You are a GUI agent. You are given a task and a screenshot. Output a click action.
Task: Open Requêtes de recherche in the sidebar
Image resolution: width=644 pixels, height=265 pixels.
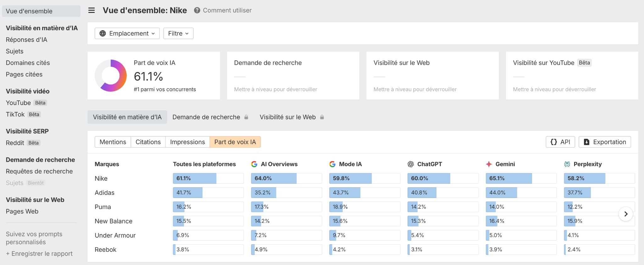click(x=39, y=171)
